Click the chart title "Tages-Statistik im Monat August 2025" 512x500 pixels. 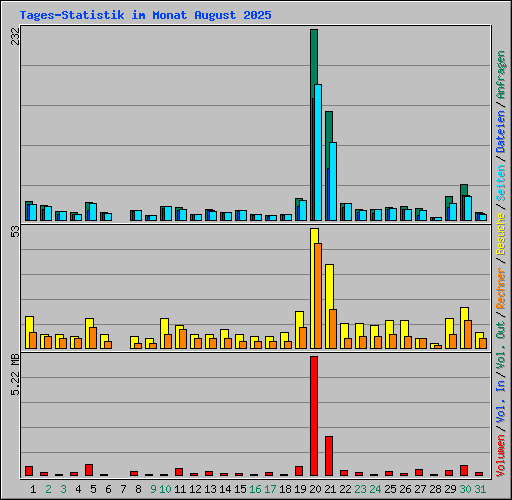point(145,15)
